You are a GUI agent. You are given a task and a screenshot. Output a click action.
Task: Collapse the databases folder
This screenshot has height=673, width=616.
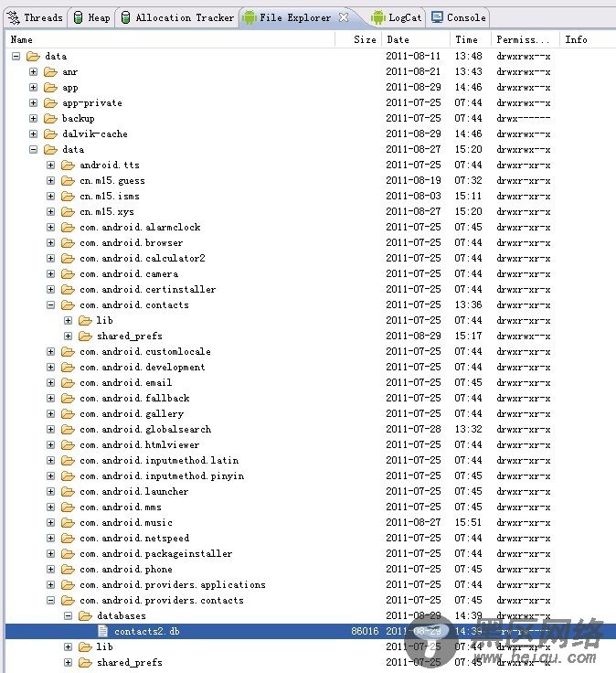point(68,616)
